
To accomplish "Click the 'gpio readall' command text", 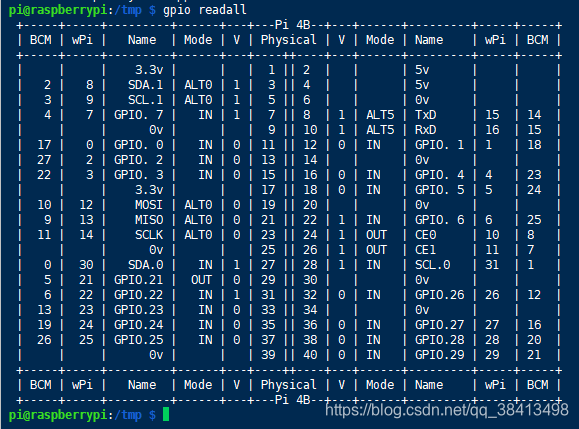I will [x=205, y=10].
